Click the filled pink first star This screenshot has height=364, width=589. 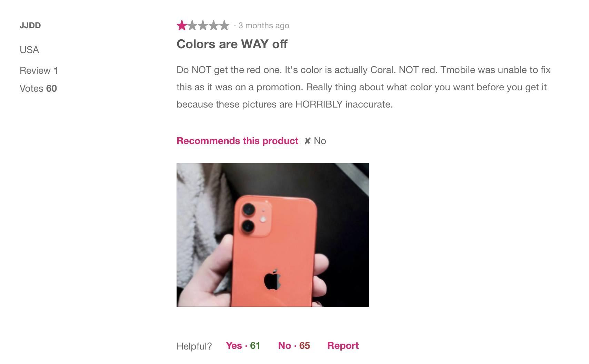click(x=182, y=26)
